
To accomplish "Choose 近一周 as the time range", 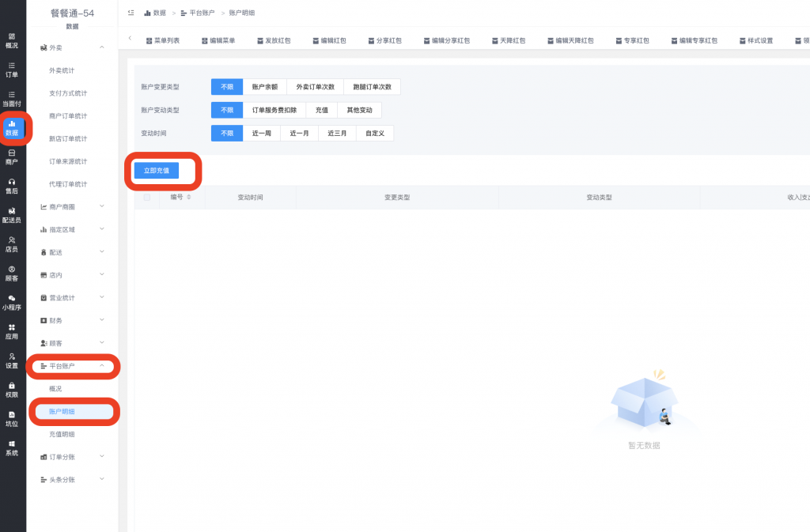I will [x=262, y=133].
